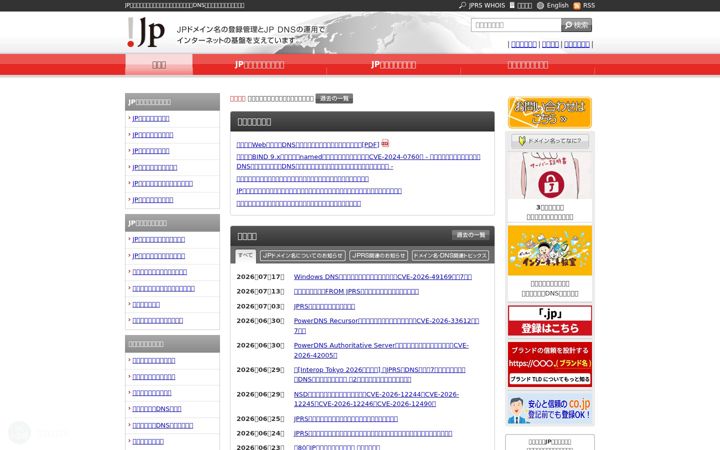Open the JPRS WHOIS link

(486, 6)
